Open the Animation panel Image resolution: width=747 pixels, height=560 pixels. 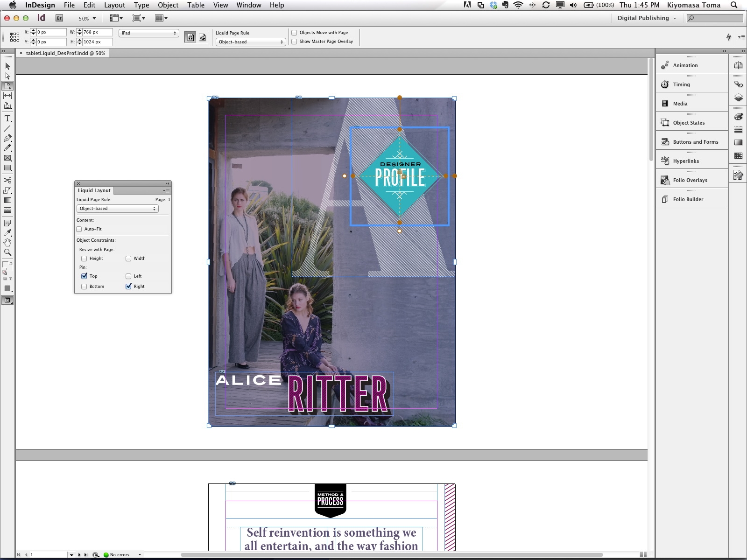click(x=685, y=65)
